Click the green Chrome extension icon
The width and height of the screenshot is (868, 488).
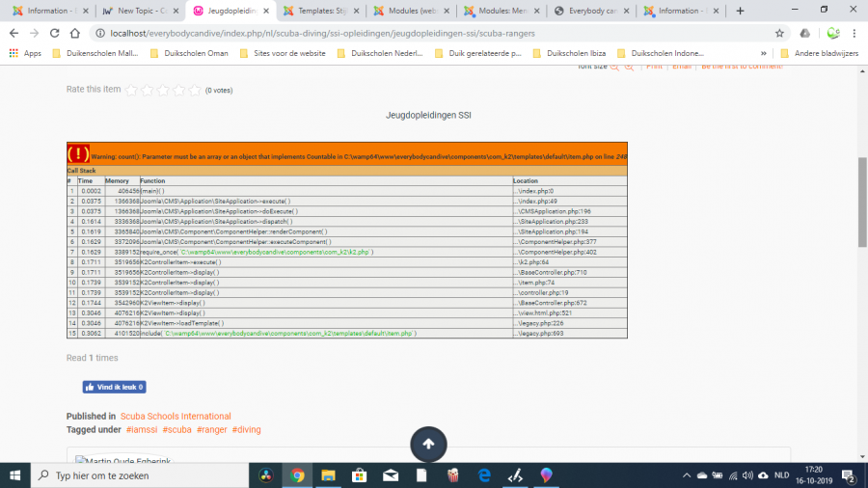[x=832, y=33]
